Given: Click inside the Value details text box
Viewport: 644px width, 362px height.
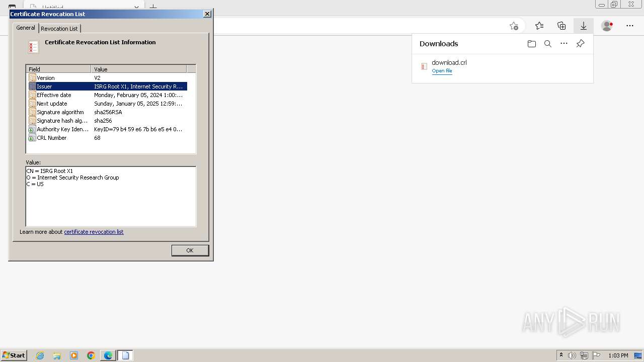Looking at the screenshot, I should pyautogui.click(x=111, y=197).
